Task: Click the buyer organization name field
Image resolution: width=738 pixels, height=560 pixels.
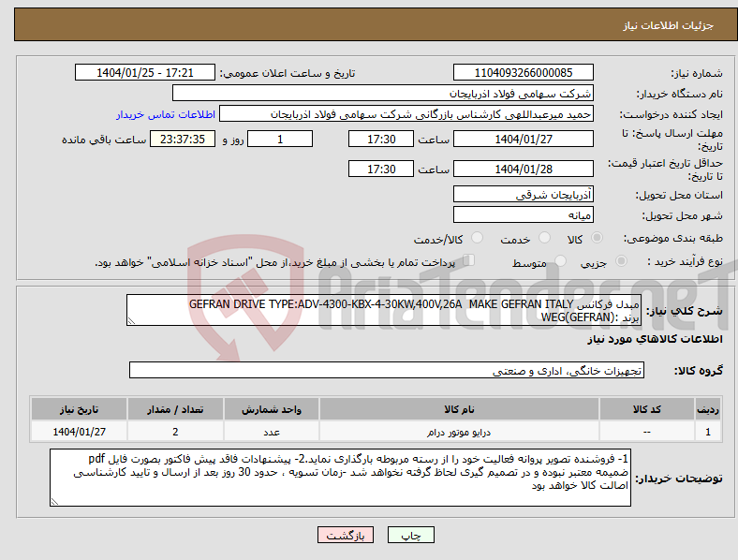Action: coord(383,93)
